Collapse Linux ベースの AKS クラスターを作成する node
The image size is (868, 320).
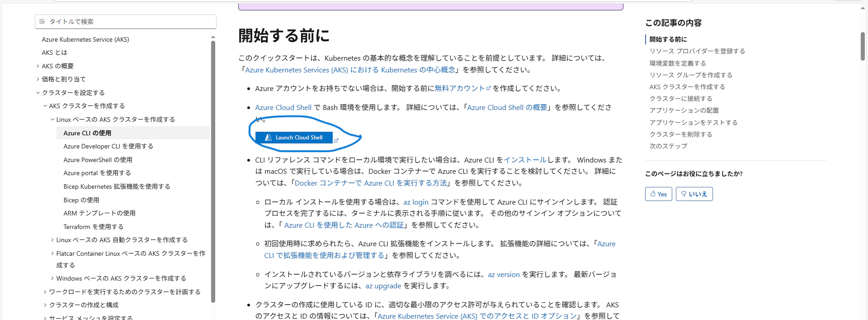click(52, 119)
